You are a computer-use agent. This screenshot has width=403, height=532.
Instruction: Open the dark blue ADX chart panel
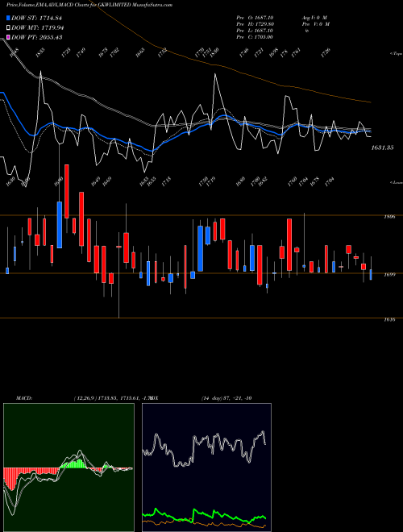tap(206, 468)
